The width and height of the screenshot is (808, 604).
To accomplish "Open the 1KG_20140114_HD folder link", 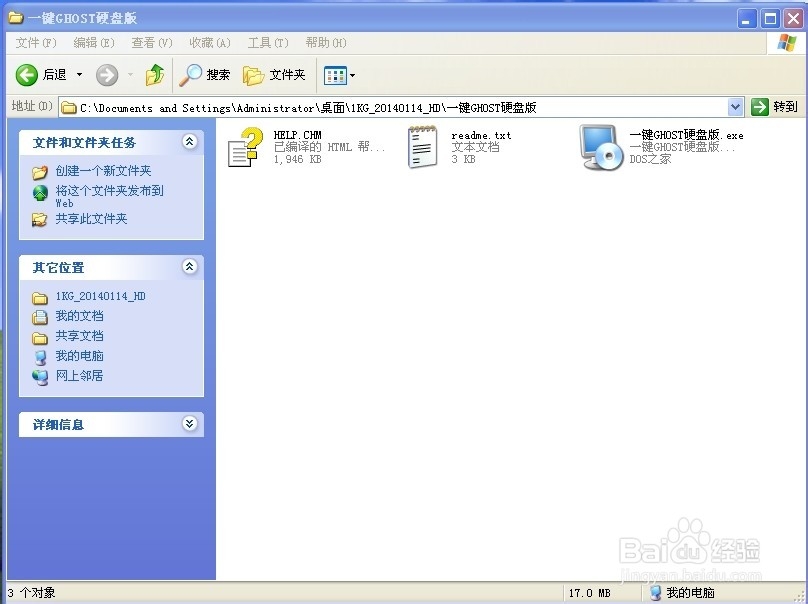I will (x=100, y=296).
